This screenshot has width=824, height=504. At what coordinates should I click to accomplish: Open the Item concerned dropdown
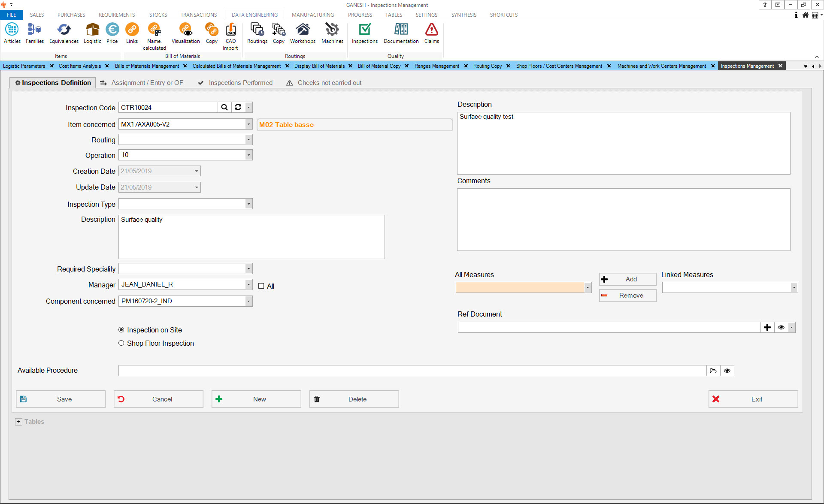tap(248, 124)
